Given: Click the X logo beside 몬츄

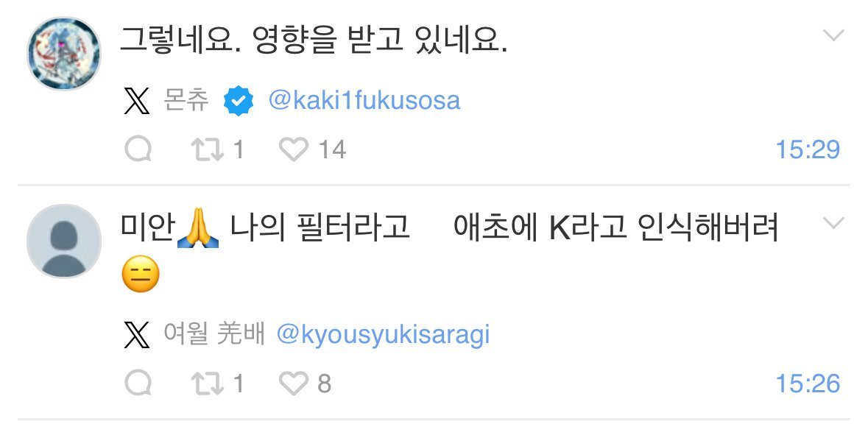Looking at the screenshot, I should tap(136, 101).
